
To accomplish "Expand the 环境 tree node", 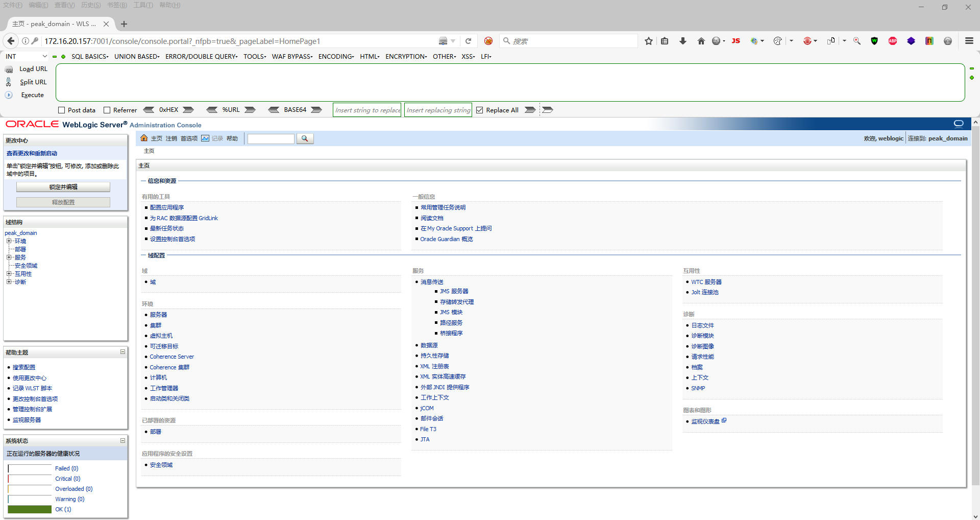I will [9, 241].
